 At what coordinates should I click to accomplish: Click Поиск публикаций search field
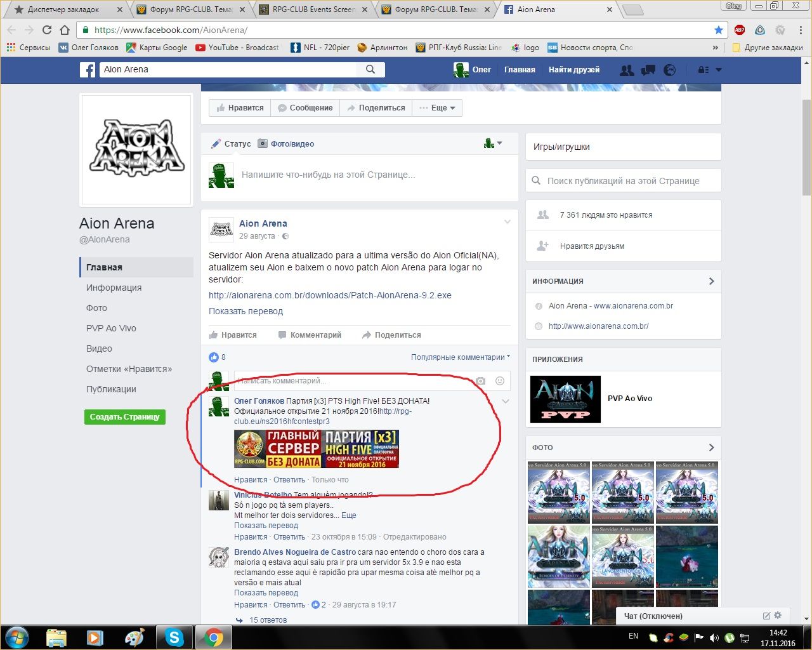coord(624,180)
